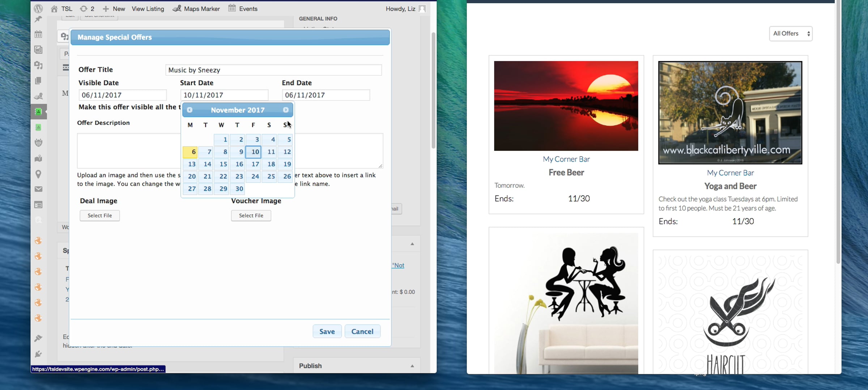Open Posts via the pushpin sidebar icon
Screen dimensions: 868x390
(x=38, y=20)
